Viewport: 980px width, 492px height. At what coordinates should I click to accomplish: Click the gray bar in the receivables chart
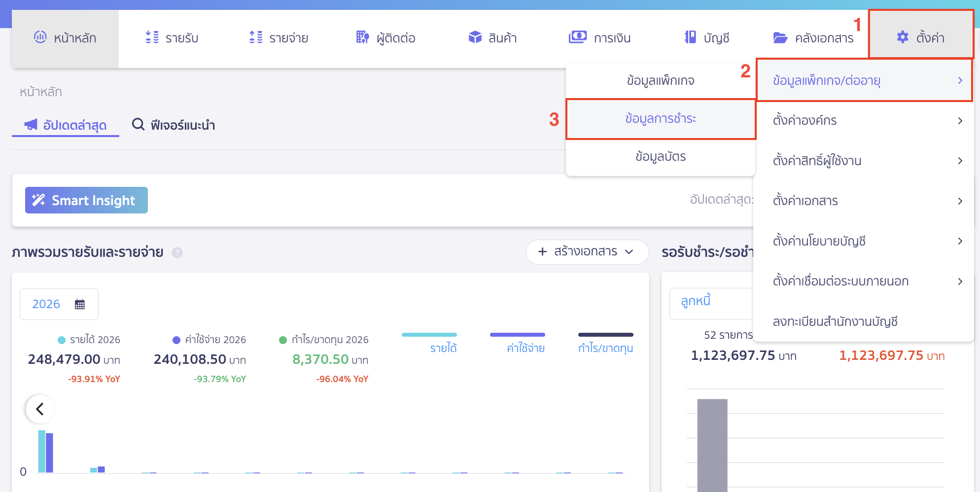pyautogui.click(x=712, y=444)
